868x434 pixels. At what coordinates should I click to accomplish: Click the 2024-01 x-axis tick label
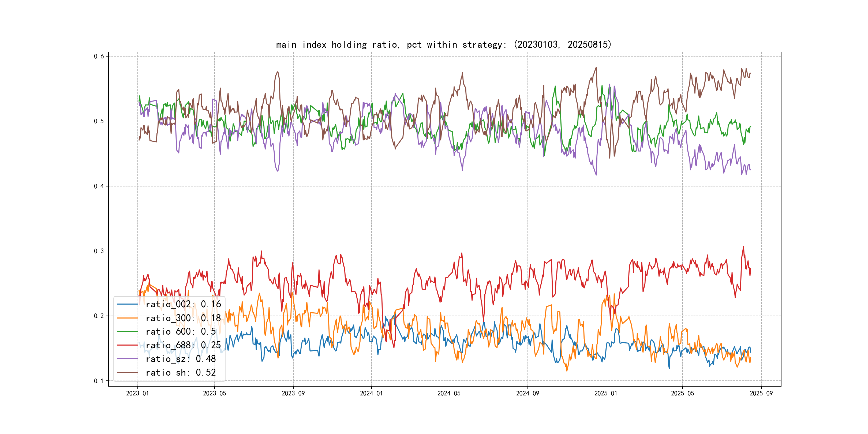(371, 393)
